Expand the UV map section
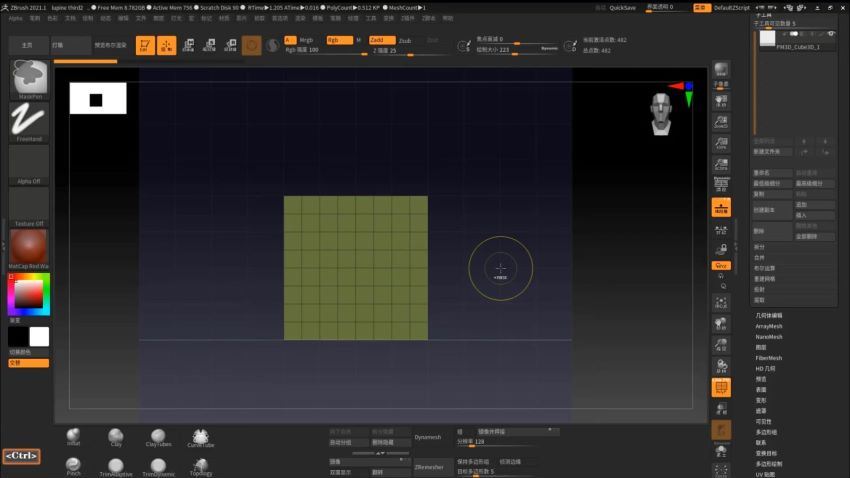The width and height of the screenshot is (850, 478). pyautogui.click(x=765, y=474)
